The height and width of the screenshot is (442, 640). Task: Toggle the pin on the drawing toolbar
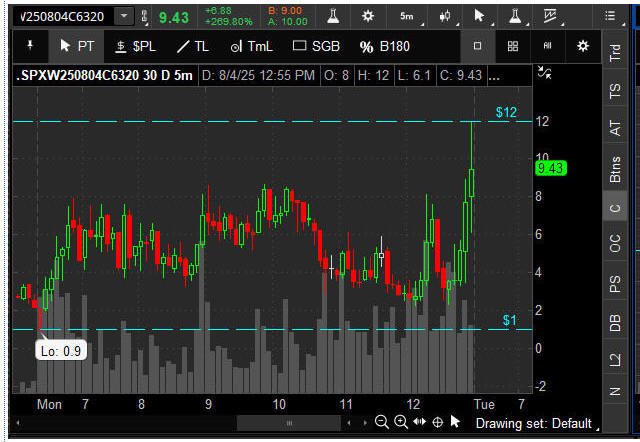(x=30, y=46)
